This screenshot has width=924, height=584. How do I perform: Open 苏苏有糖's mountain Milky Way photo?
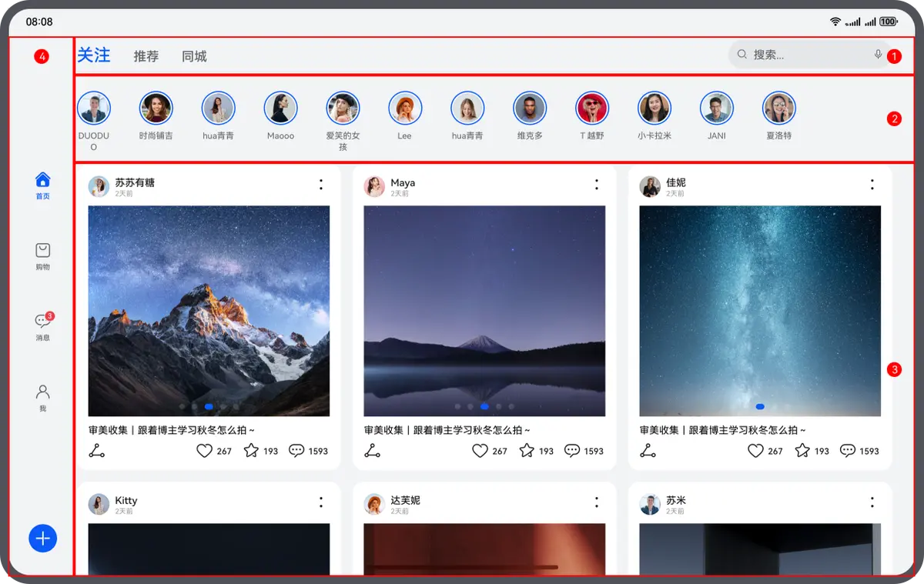point(209,311)
